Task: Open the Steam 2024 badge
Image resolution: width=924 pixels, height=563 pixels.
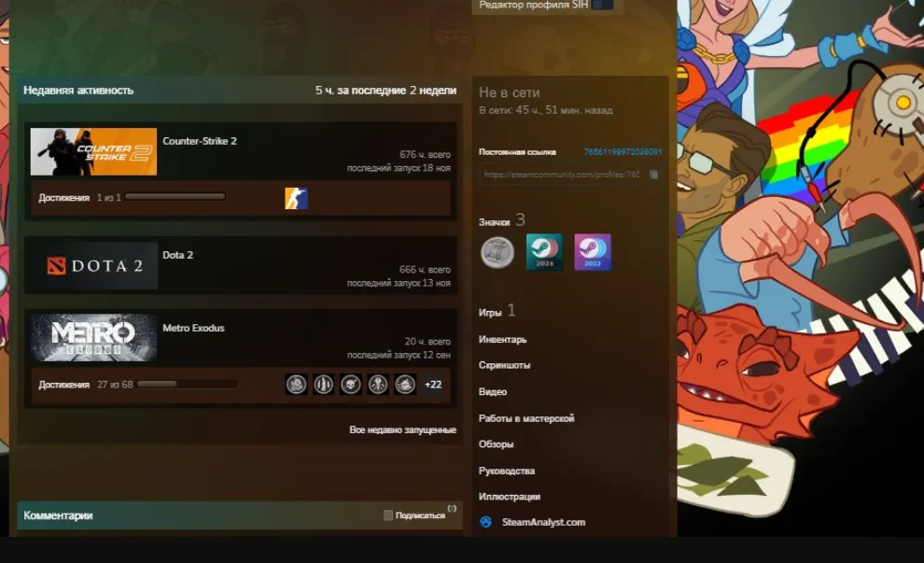Action: click(544, 252)
